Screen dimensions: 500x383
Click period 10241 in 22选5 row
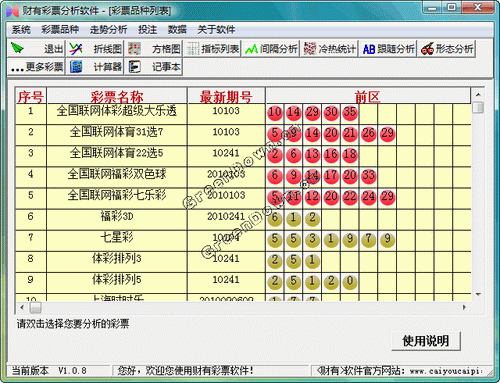[226, 153]
